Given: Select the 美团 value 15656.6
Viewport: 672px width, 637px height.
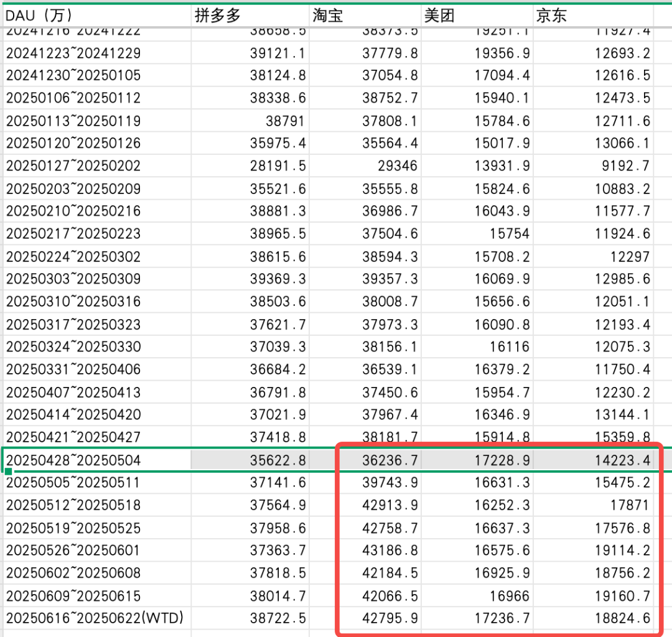Looking at the screenshot, I should click(477, 301).
